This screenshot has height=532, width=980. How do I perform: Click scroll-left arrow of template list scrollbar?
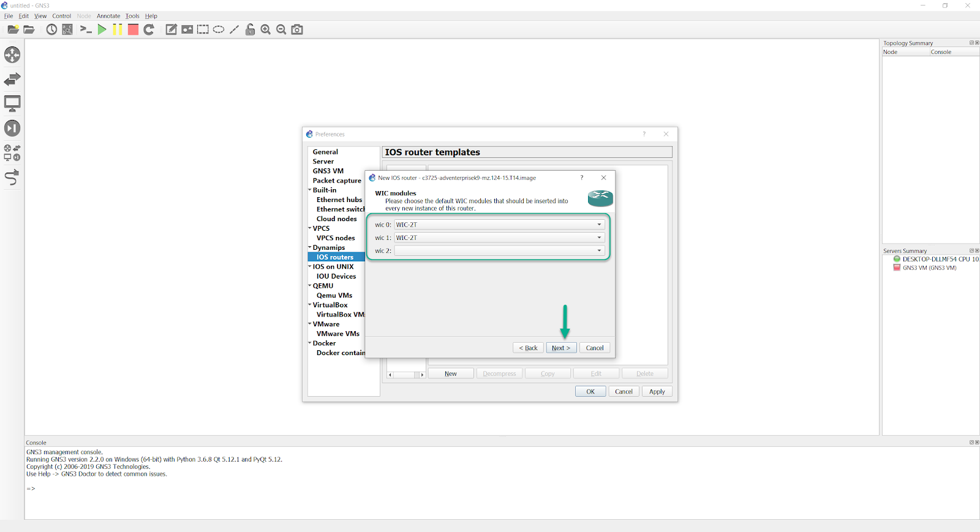click(x=390, y=375)
